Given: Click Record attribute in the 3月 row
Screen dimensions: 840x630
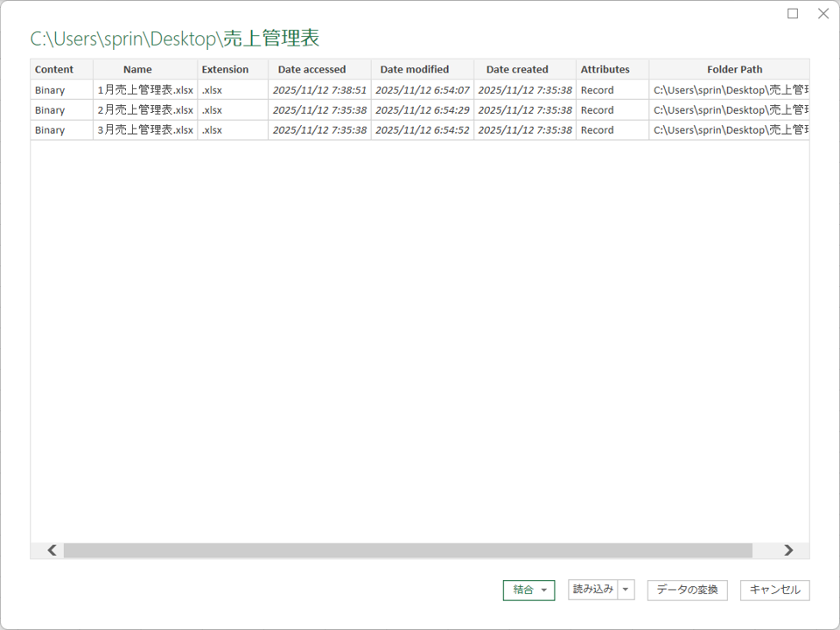Looking at the screenshot, I should (597, 130).
